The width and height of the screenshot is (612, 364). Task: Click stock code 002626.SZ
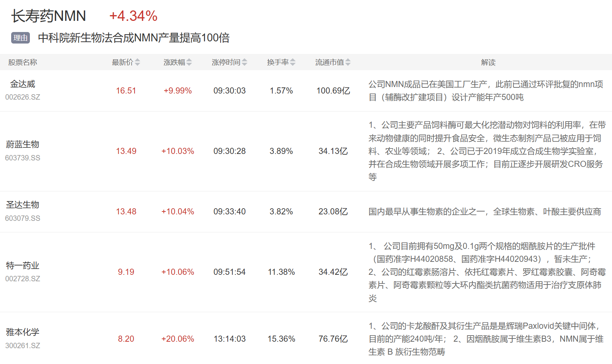pyautogui.click(x=23, y=97)
